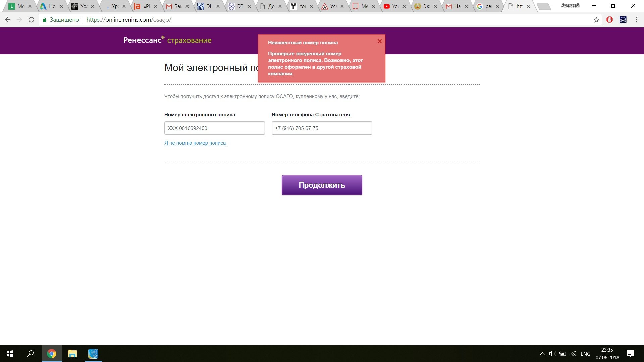Switch the ENG input language indicator
Screen dimensions: 644x362
[x=585, y=354]
